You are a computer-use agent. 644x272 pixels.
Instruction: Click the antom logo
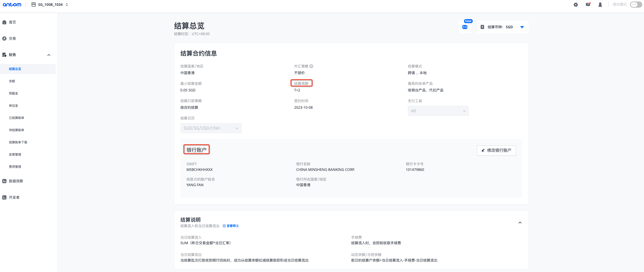pos(12,5)
